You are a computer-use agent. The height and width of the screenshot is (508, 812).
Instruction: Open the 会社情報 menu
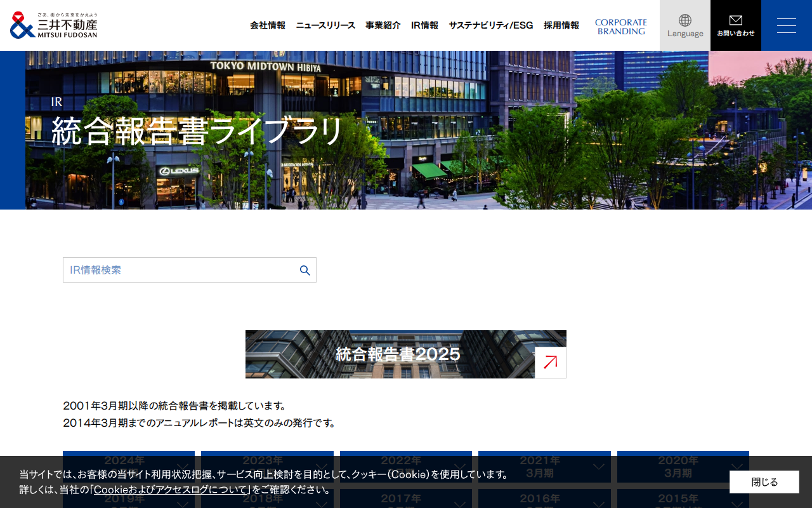coord(268,25)
